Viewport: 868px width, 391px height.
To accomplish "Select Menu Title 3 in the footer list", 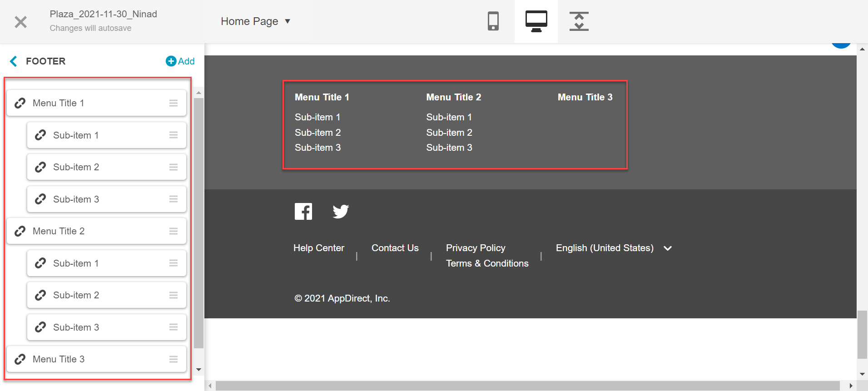I will [97, 359].
